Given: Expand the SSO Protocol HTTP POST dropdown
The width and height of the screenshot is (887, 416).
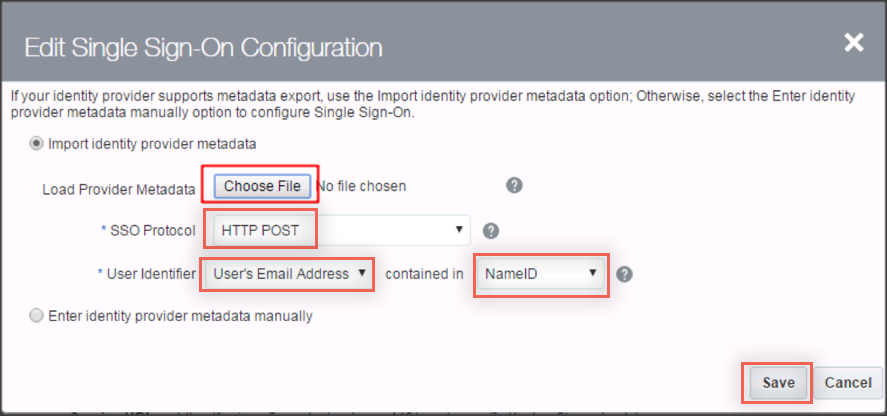Looking at the screenshot, I should (340, 230).
